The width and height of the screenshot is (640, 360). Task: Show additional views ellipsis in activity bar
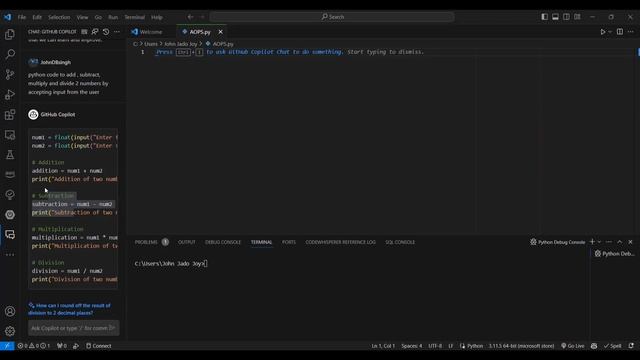click(10, 255)
